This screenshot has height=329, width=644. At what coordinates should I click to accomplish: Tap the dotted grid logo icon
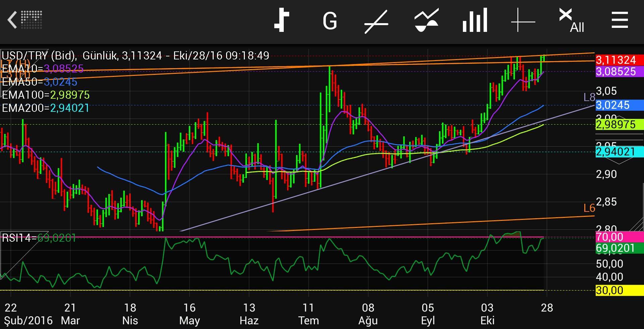click(32, 19)
